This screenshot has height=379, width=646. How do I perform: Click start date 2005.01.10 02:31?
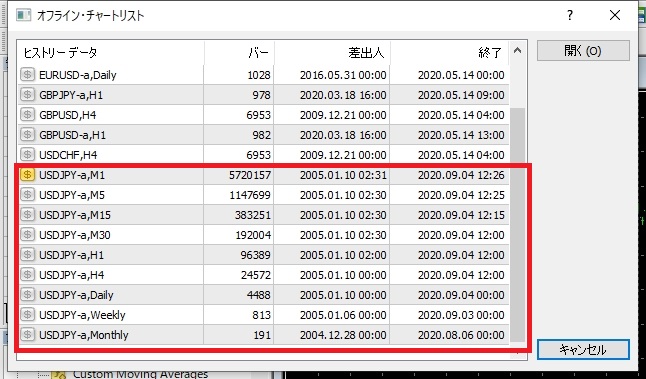(343, 175)
